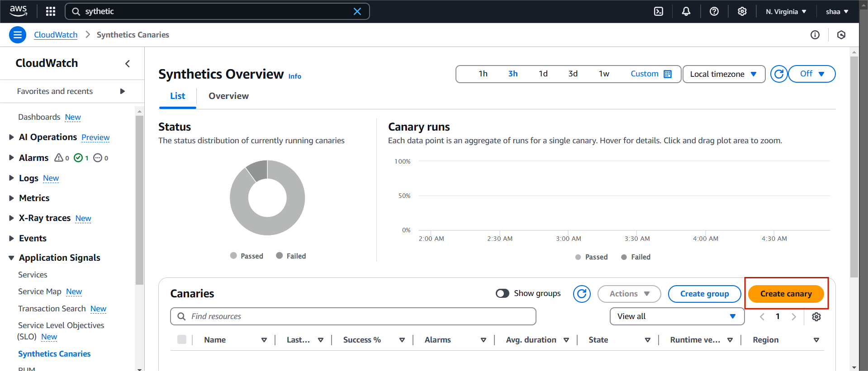Set time range to 1h
Image resolution: width=868 pixels, height=371 pixels.
483,74
